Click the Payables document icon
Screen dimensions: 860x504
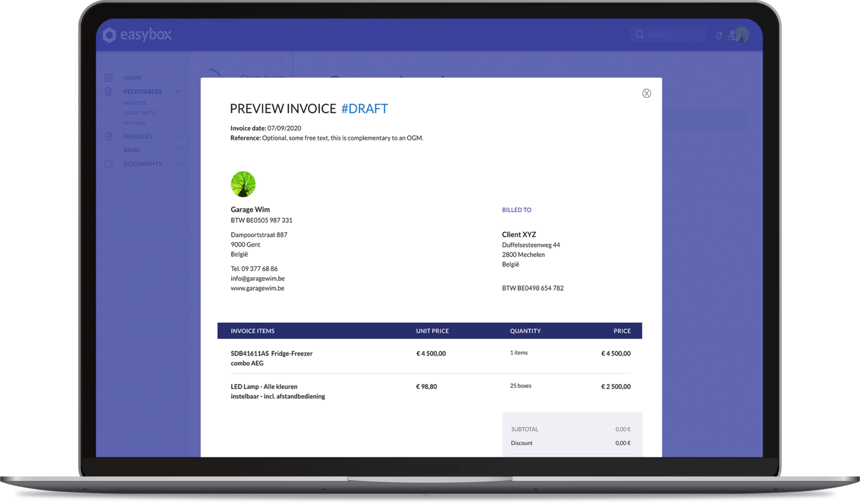point(109,136)
